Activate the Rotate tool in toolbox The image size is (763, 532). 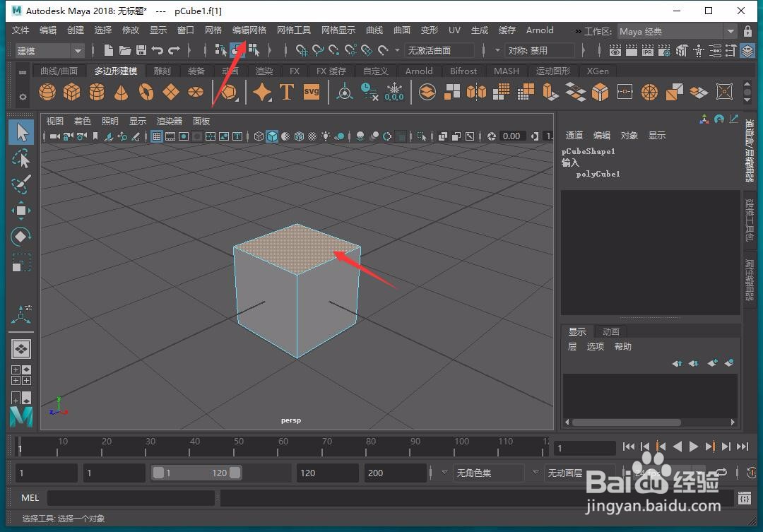click(21, 237)
